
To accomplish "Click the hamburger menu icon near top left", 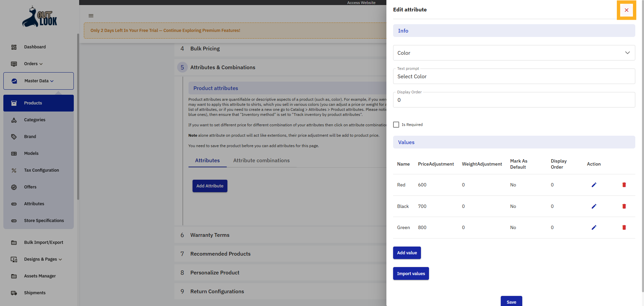I will 91,16.
